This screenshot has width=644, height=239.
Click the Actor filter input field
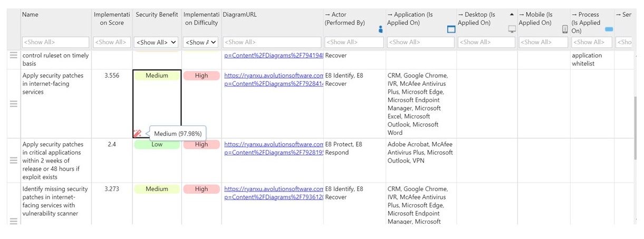pyautogui.click(x=354, y=42)
